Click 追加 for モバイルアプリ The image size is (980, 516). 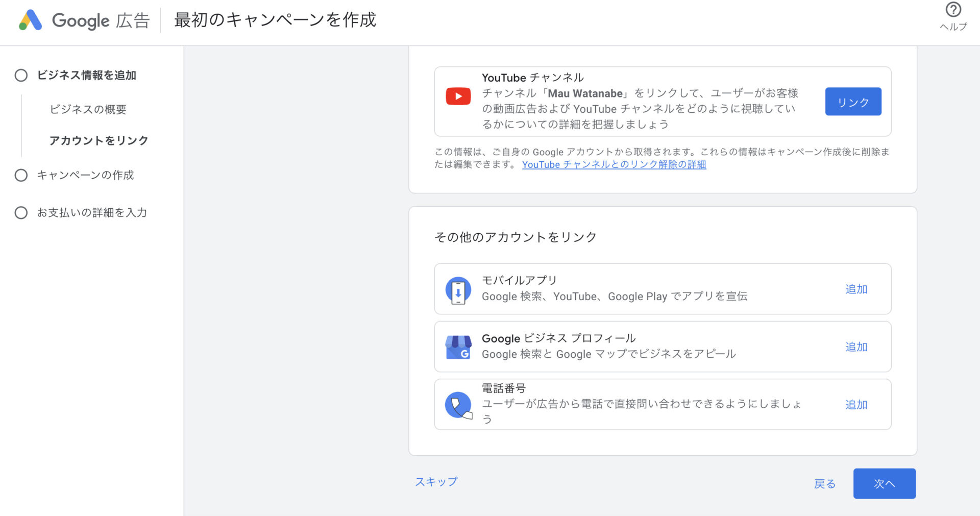[x=856, y=289]
